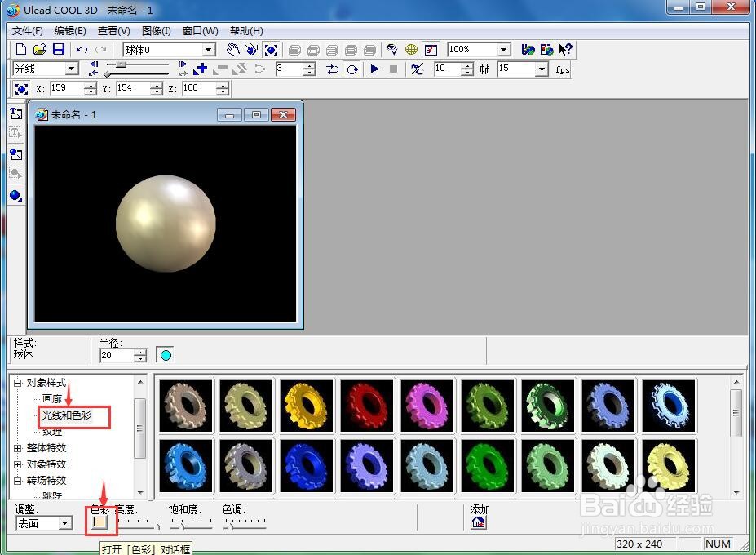Click the timeline frame slider thumb
The width and height of the screenshot is (756, 555).
click(x=122, y=64)
